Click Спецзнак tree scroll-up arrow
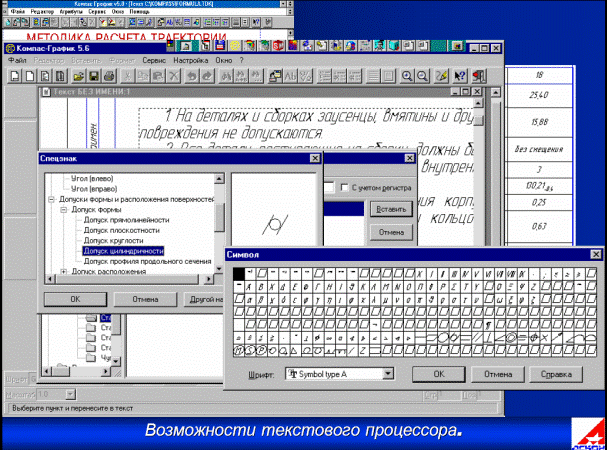This screenshot has width=607, height=450. 219,179
